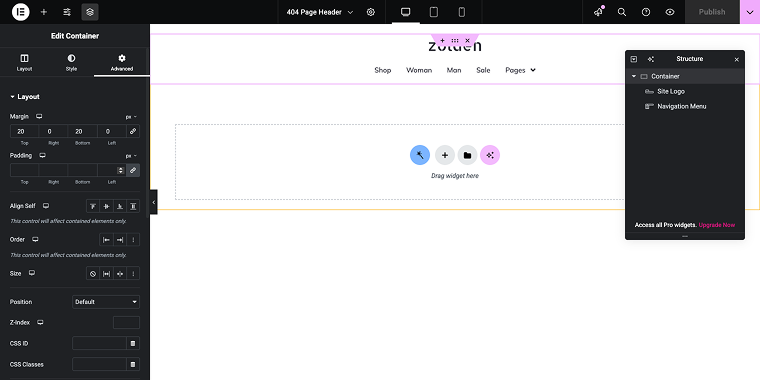The width and height of the screenshot is (760, 380).
Task: Set Align Self to Start
Action: tap(93, 206)
